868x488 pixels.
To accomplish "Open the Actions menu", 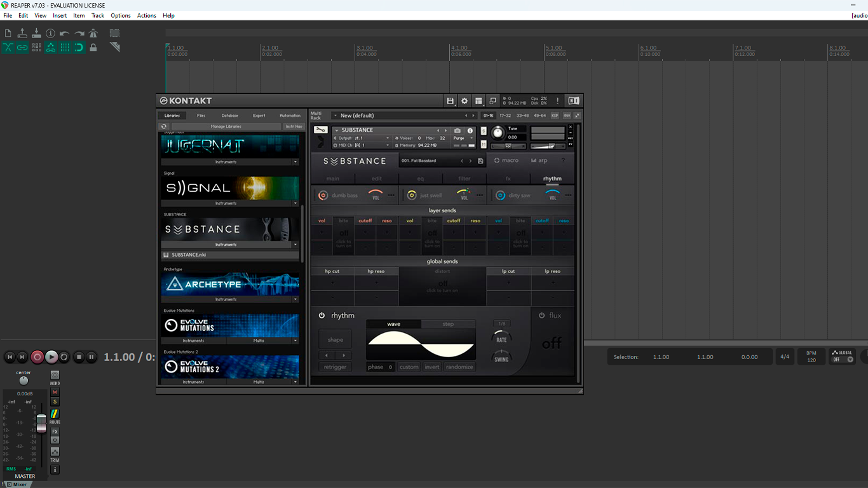I will coord(146,15).
